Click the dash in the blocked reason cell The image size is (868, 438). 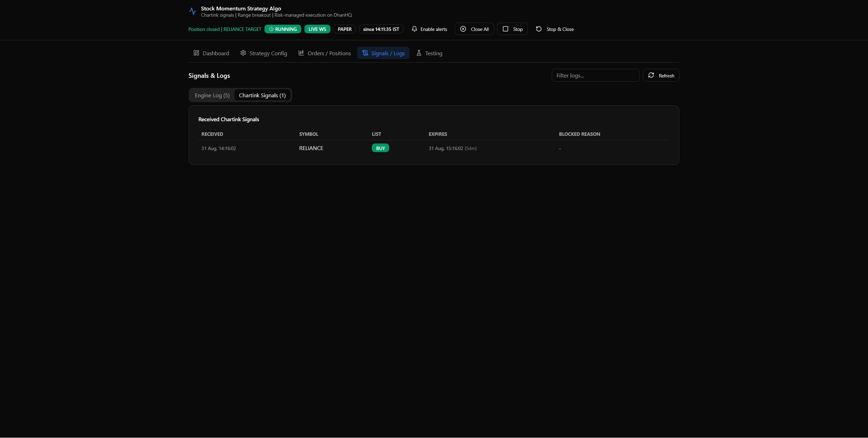[560, 149]
